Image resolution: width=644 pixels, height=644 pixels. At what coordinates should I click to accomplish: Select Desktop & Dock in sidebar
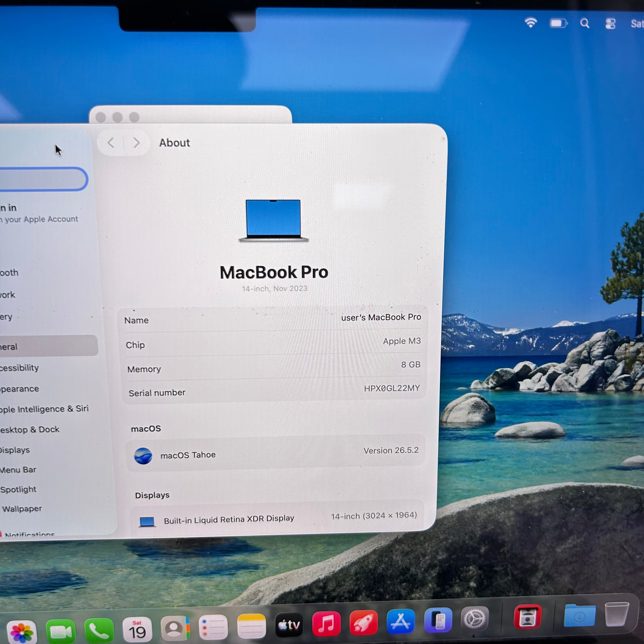pos(30,429)
